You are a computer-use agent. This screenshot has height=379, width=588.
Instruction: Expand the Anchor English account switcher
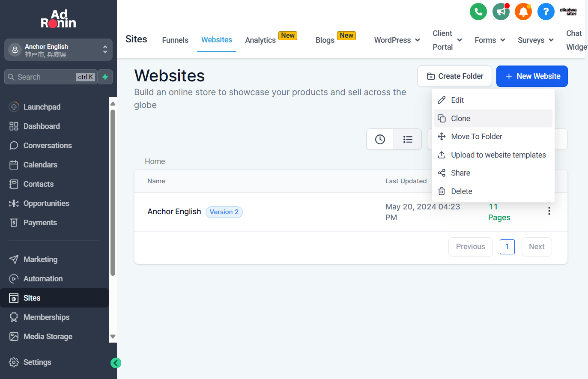pyautogui.click(x=58, y=50)
